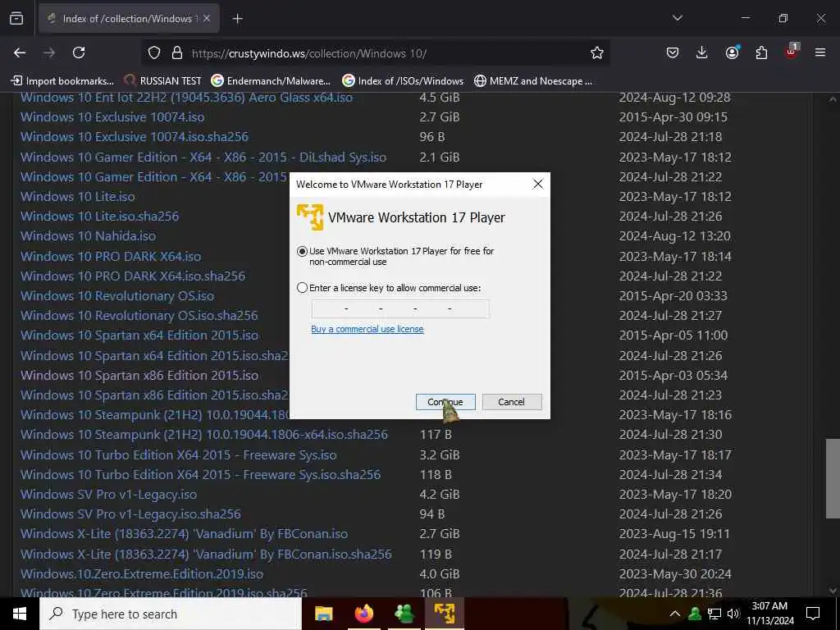Viewport: 840px width, 630px height.
Task: Open Windows X-Lite Vanadium By FBConan.iso
Action: point(185,533)
